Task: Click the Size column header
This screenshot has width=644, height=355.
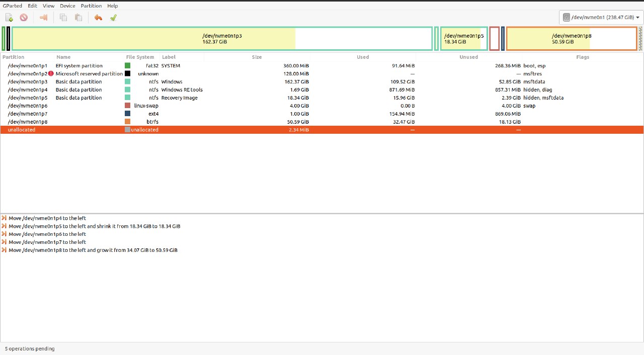Action: 257,57
